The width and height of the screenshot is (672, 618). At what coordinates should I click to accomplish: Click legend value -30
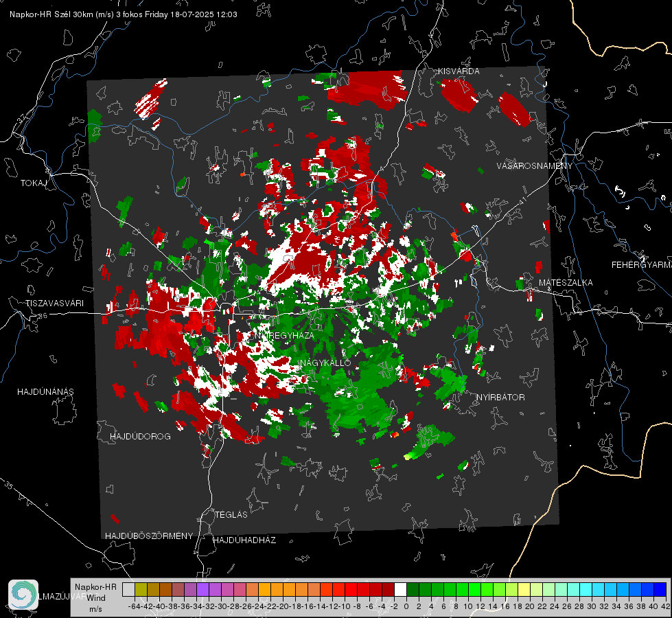(x=221, y=607)
